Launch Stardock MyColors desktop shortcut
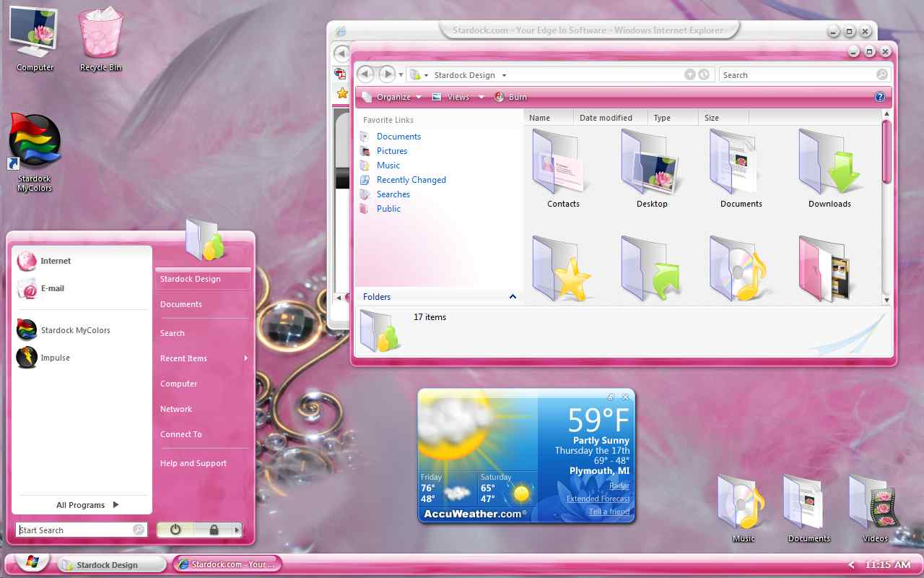Screen dimensions: 924x578 pyautogui.click(x=35, y=152)
